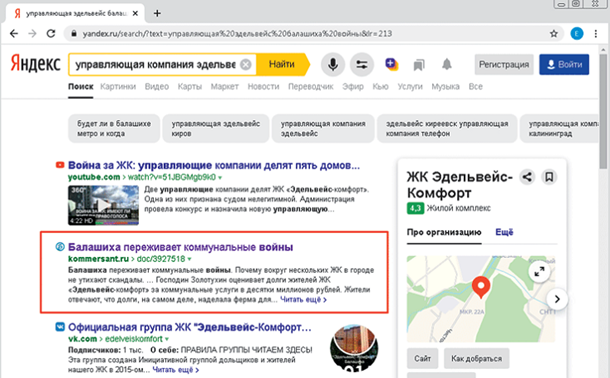The width and height of the screenshot is (610, 378).
Task: Share ЖК Эдельвейс-Комфорт card
Action: pyautogui.click(x=527, y=177)
